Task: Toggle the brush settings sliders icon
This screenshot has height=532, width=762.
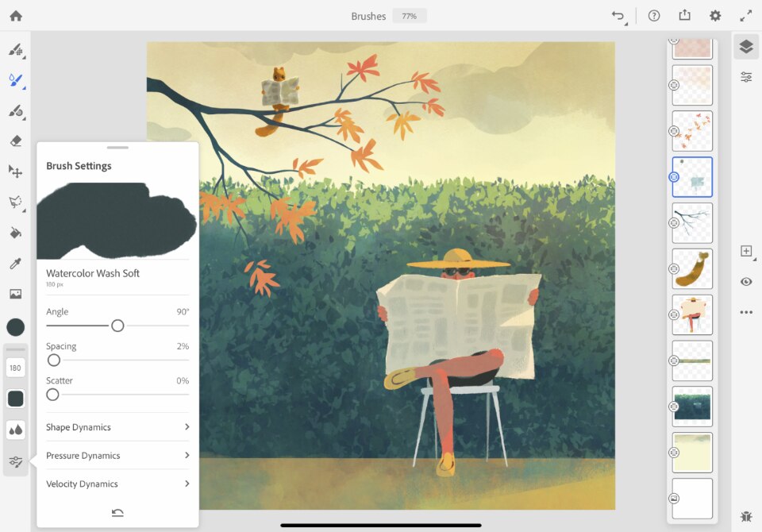Action: point(16,461)
